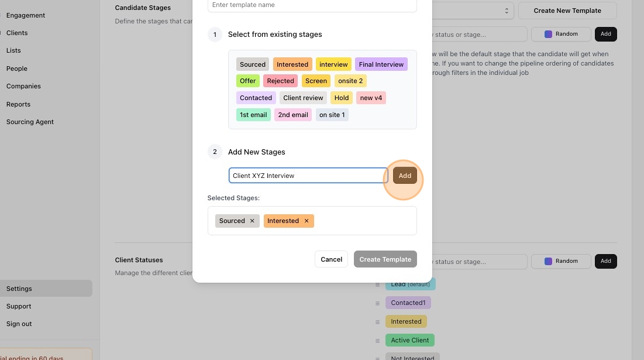Click Create New Template button
Viewport: 644px width, 360px height.
pos(567,11)
